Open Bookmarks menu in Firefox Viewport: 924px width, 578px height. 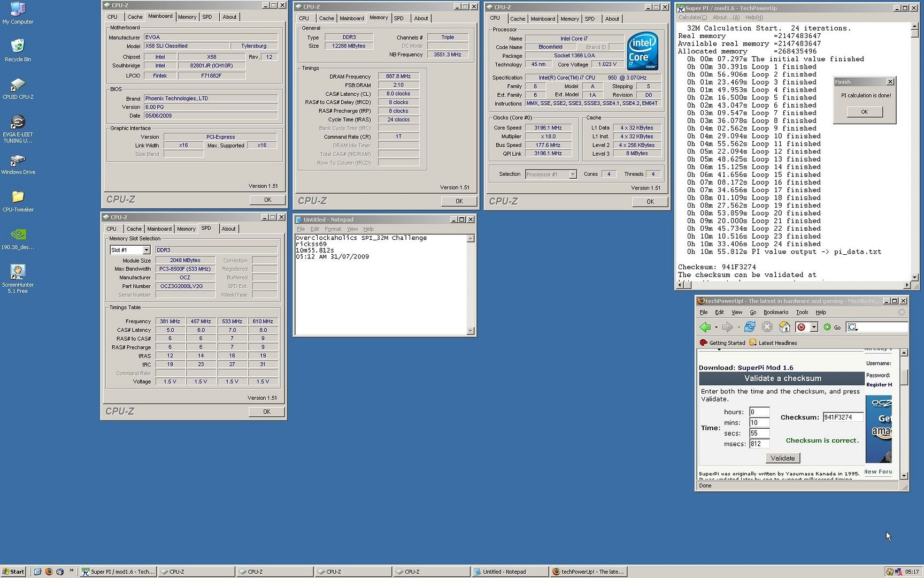pos(775,313)
